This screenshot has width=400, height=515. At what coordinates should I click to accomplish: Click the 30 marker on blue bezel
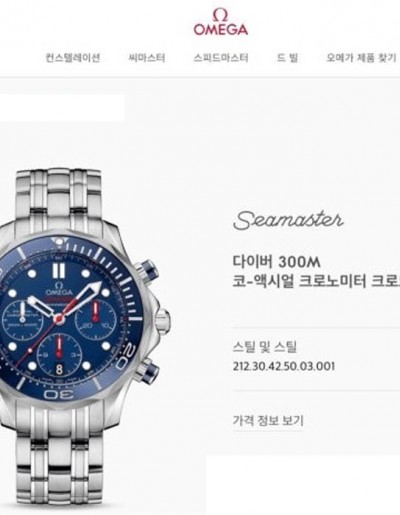[59, 395]
